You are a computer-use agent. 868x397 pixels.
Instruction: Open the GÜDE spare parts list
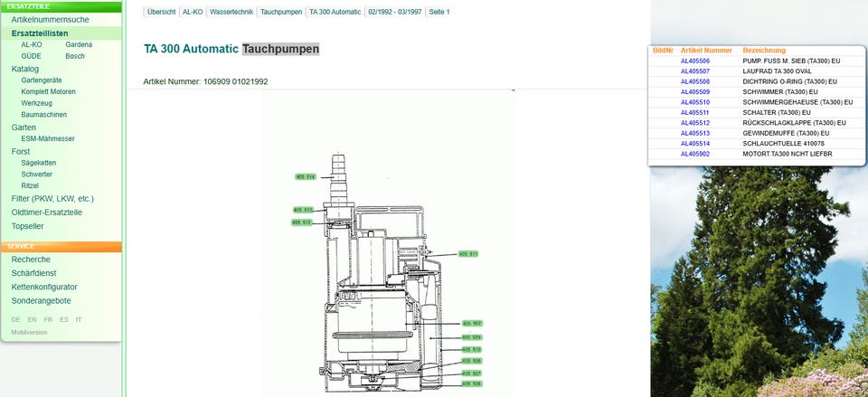(31, 56)
